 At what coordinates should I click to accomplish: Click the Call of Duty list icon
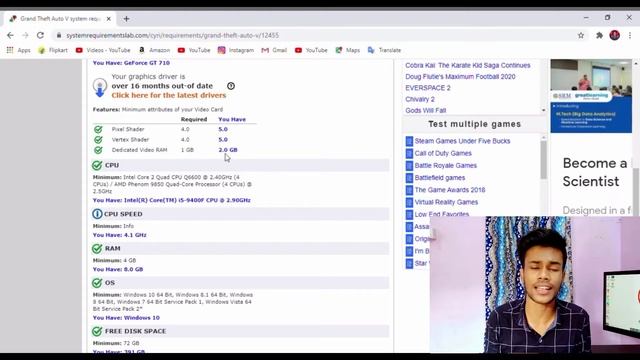point(409,153)
